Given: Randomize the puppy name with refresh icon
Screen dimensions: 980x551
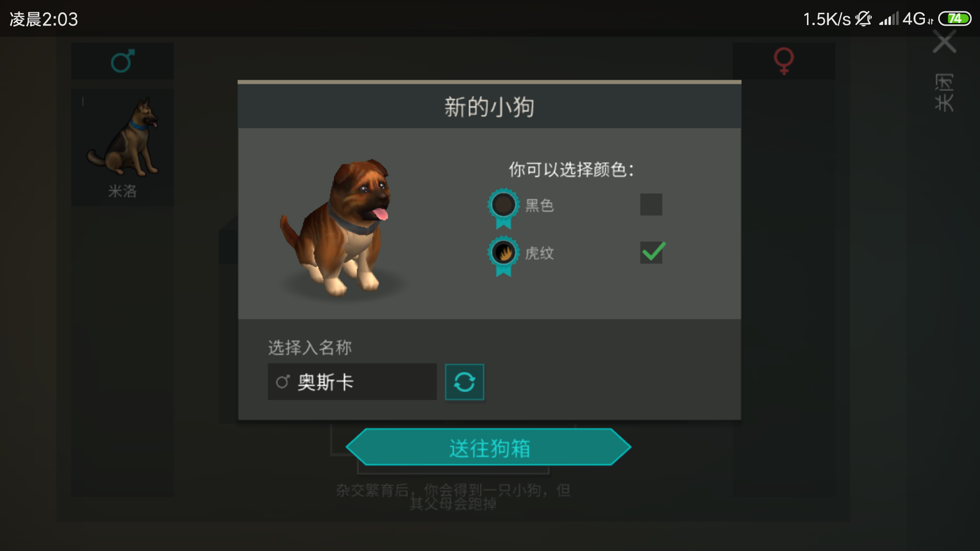Looking at the screenshot, I should pyautogui.click(x=464, y=382).
